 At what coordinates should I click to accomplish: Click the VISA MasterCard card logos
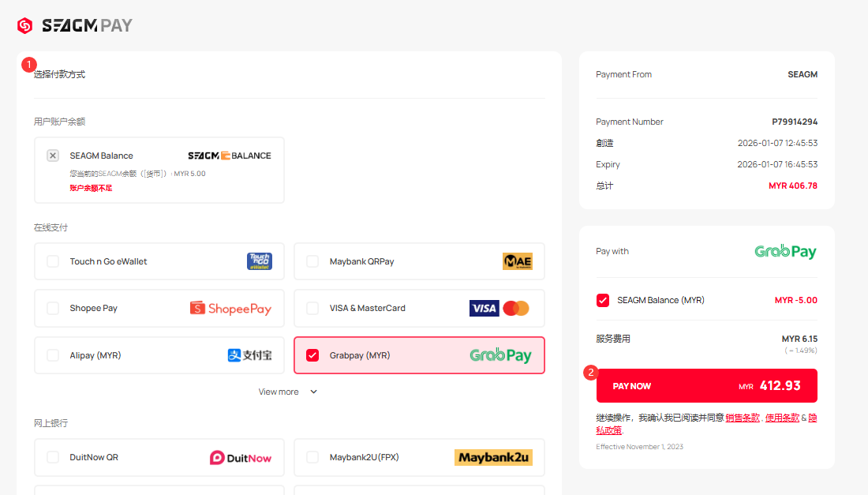(x=499, y=308)
